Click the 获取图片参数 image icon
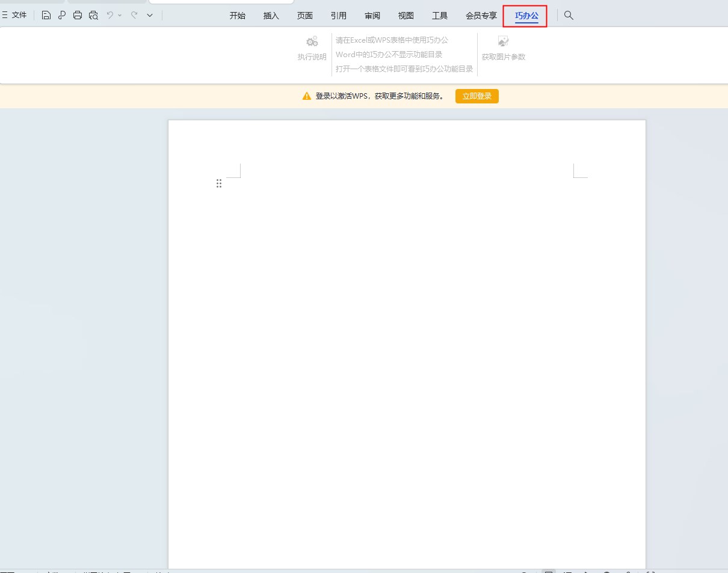 (503, 41)
